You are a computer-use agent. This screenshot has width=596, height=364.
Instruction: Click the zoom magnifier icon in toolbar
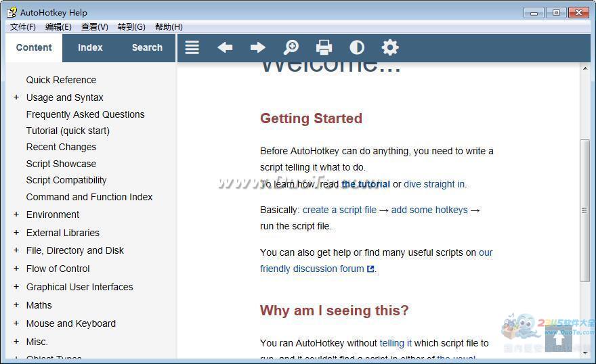pyautogui.click(x=291, y=47)
